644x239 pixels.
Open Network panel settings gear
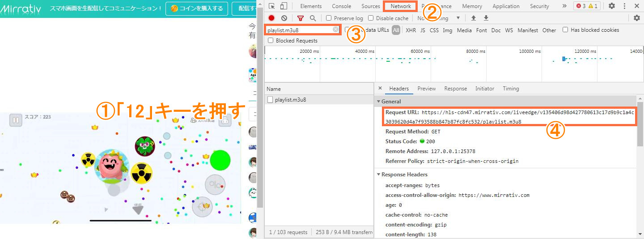coord(637,18)
